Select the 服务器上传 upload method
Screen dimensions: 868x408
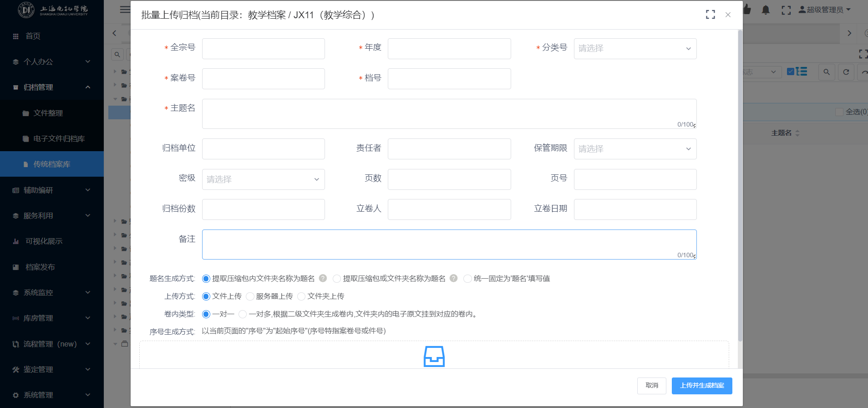pyautogui.click(x=250, y=296)
